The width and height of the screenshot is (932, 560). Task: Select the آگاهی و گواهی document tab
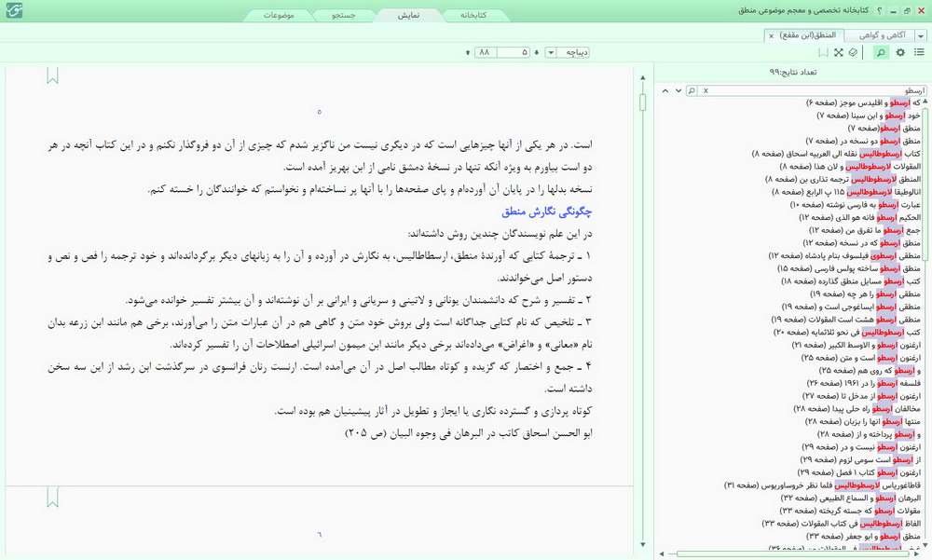coord(881,35)
